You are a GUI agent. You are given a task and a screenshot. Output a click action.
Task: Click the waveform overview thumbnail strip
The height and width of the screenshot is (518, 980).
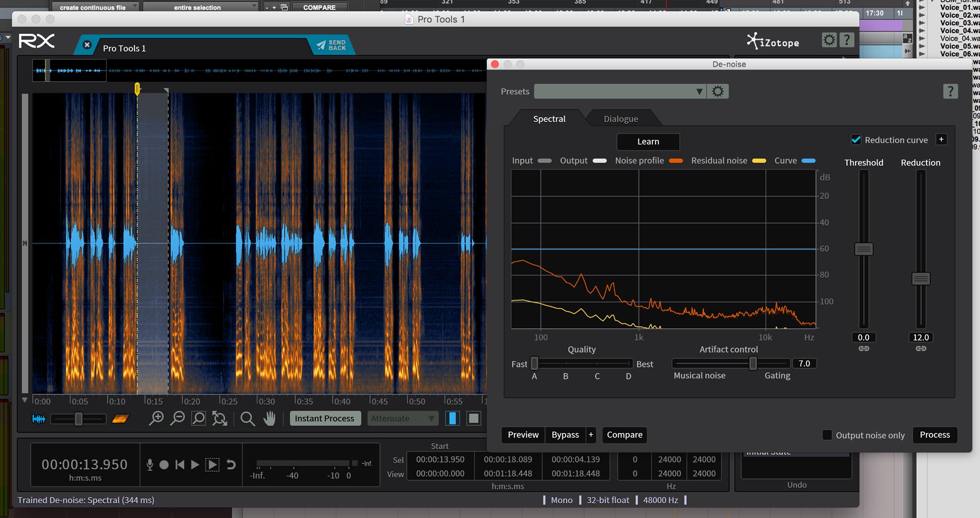coord(258,71)
